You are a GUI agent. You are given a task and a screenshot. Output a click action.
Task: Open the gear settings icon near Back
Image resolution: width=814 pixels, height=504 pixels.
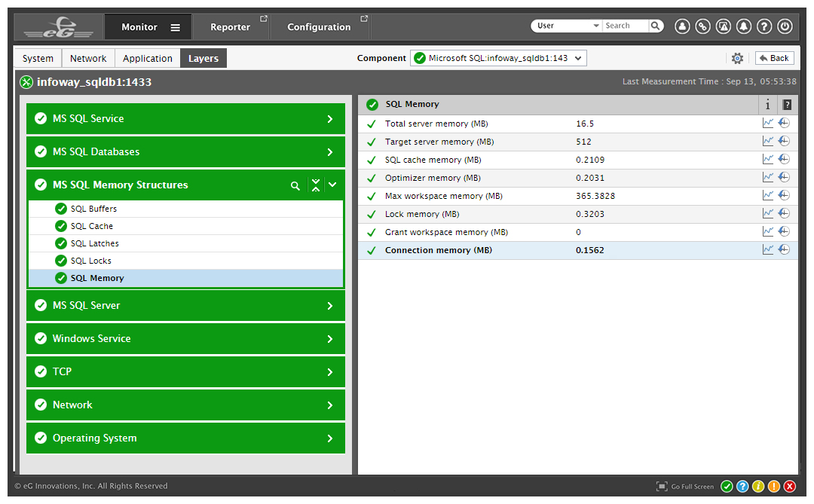click(x=737, y=58)
